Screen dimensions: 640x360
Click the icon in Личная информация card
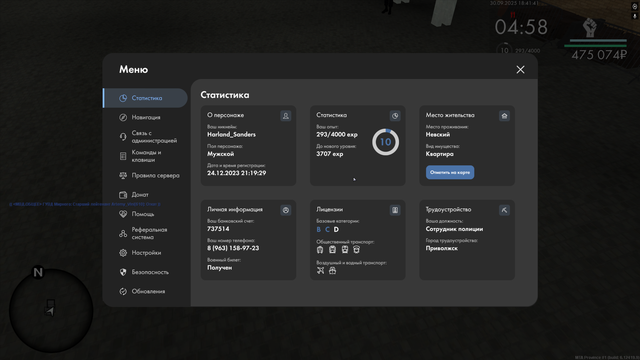tap(286, 210)
